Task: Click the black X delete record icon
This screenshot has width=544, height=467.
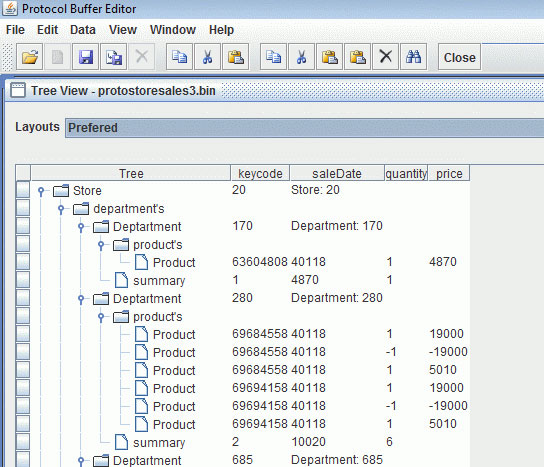Action: coord(385,57)
